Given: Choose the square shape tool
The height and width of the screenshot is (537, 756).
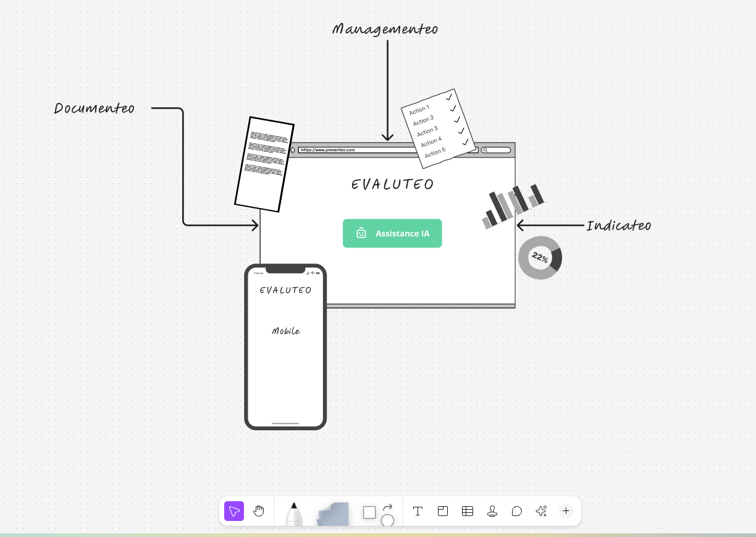Looking at the screenshot, I should [x=369, y=512].
